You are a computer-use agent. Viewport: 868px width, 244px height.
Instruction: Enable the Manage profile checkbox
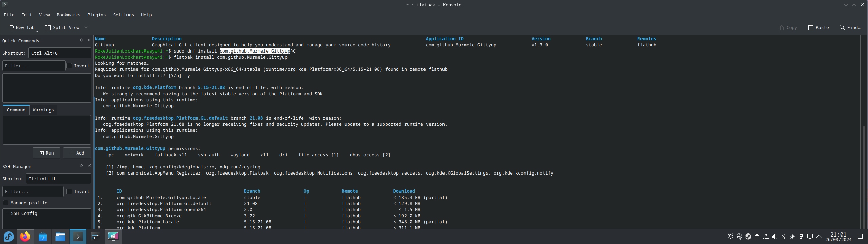(6, 203)
